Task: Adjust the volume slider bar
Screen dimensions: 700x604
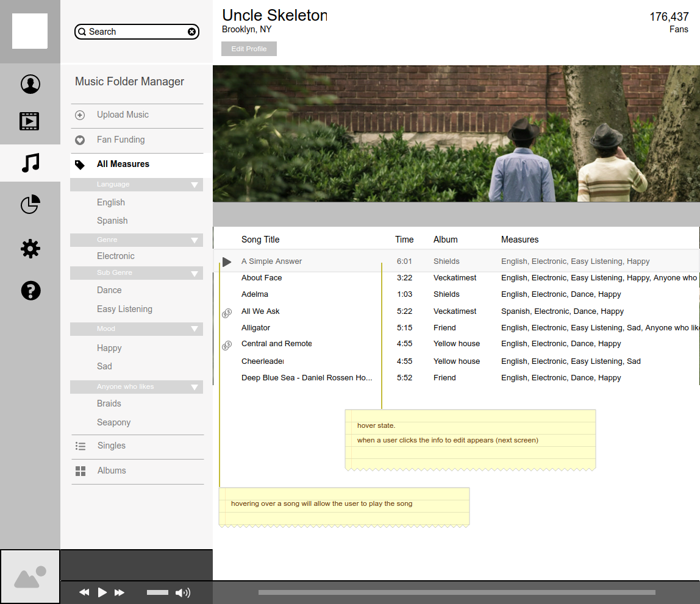Action: point(157,592)
